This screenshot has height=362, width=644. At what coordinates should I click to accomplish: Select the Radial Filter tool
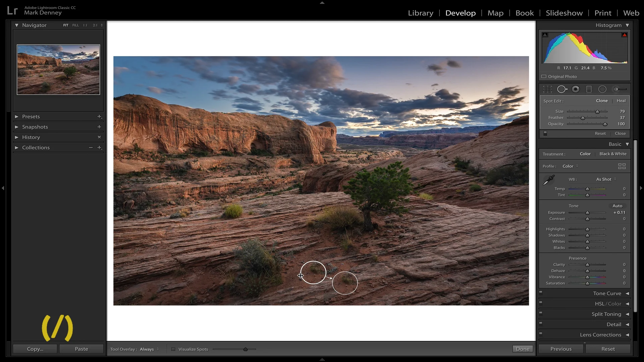(602, 89)
